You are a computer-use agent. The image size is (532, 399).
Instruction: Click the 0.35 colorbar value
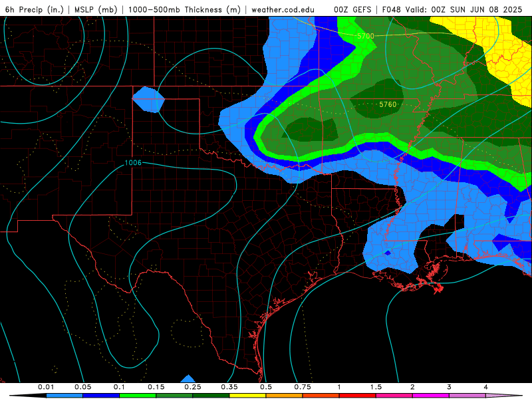click(x=229, y=387)
